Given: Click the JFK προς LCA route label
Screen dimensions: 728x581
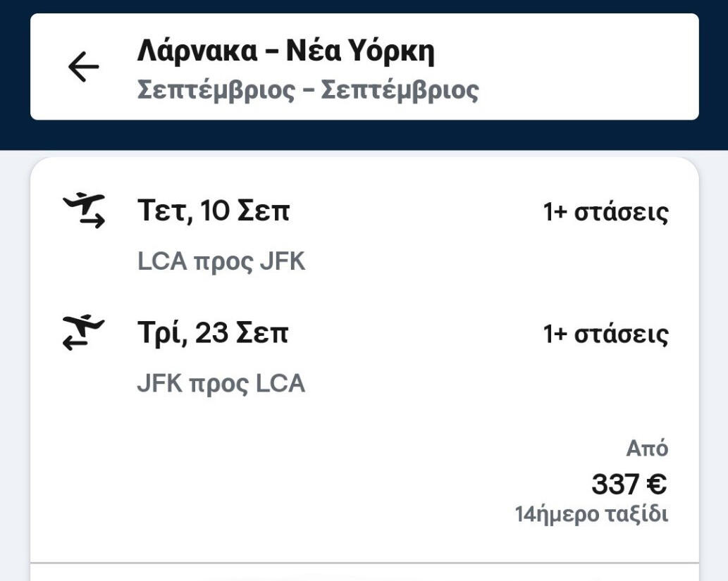Looking at the screenshot, I should [221, 384].
